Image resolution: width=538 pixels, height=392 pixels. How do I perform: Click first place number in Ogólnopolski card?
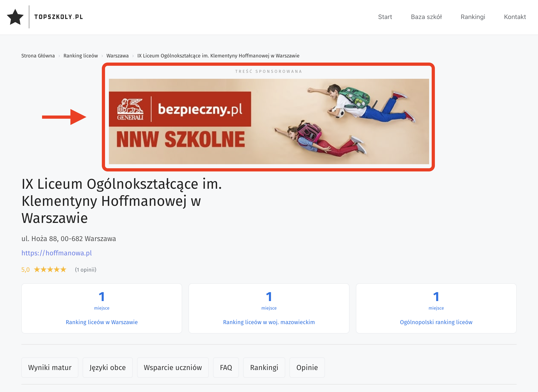[x=436, y=297]
